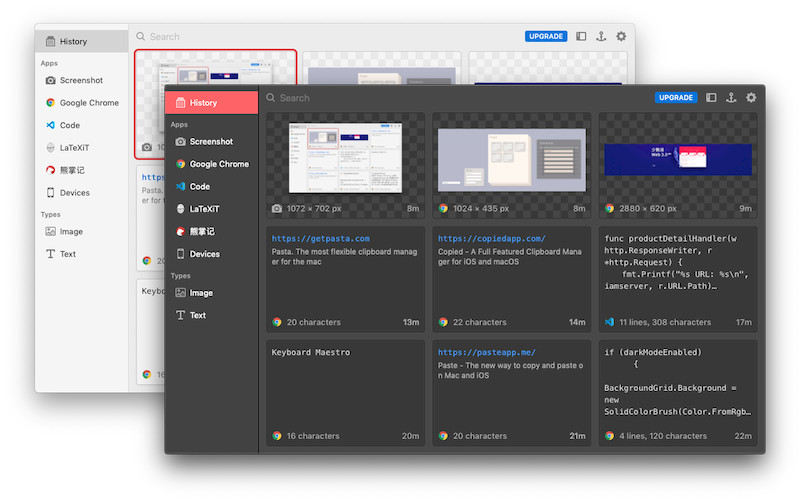Click Chrome icon on 2880 × 620 clip
Screen dimensions: 800x500
click(609, 208)
